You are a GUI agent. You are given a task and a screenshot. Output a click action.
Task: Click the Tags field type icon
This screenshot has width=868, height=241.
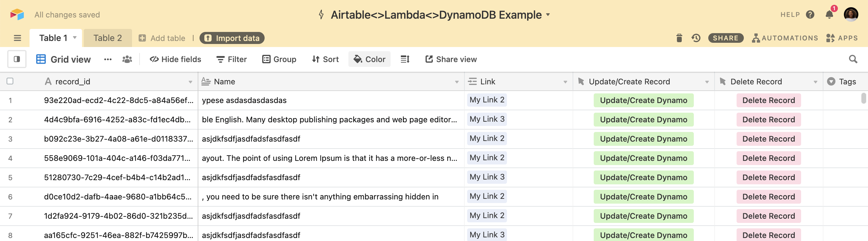831,81
